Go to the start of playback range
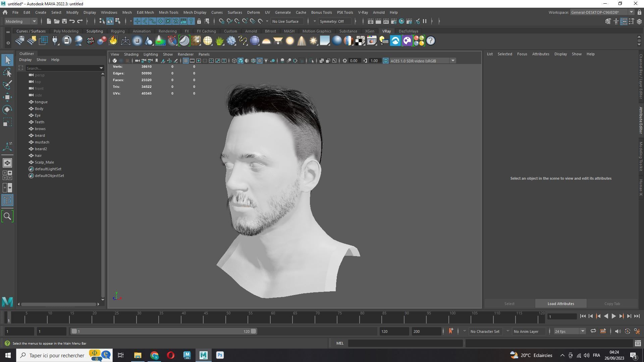This screenshot has height=362, width=644. pyautogui.click(x=583, y=316)
